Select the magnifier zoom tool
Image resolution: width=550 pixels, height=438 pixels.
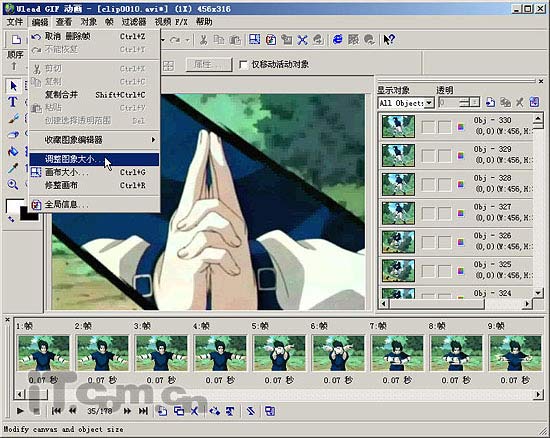(13, 184)
